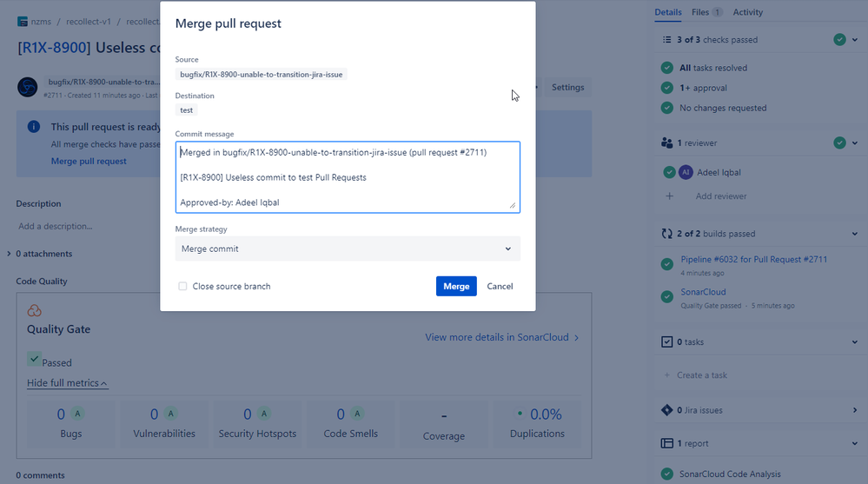Click the report panel icon
The height and width of the screenshot is (484, 868).
coord(667,443)
